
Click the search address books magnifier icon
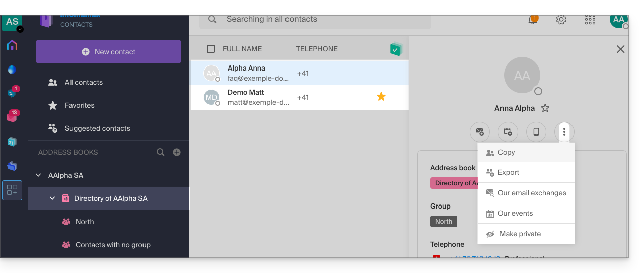click(161, 152)
